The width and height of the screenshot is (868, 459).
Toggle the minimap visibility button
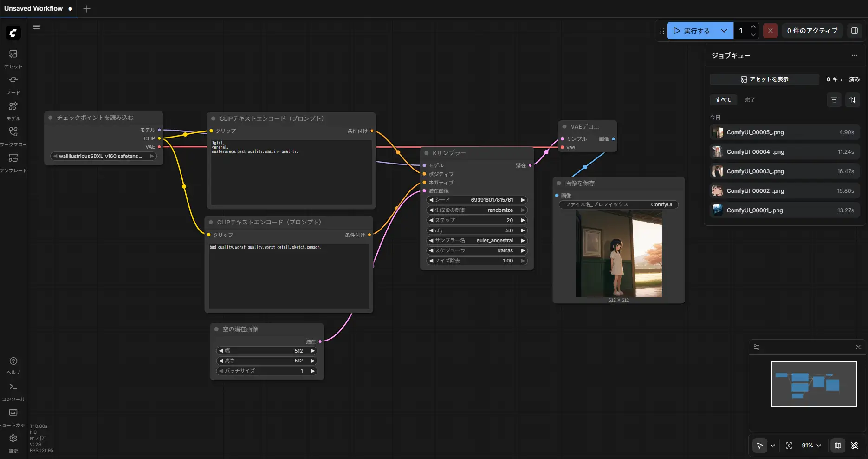click(x=838, y=446)
